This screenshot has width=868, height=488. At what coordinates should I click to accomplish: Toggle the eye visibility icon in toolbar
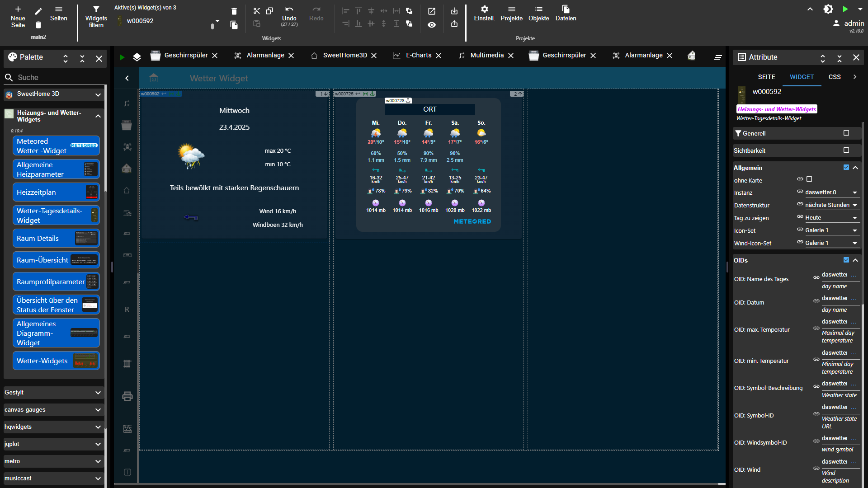pyautogui.click(x=432, y=25)
